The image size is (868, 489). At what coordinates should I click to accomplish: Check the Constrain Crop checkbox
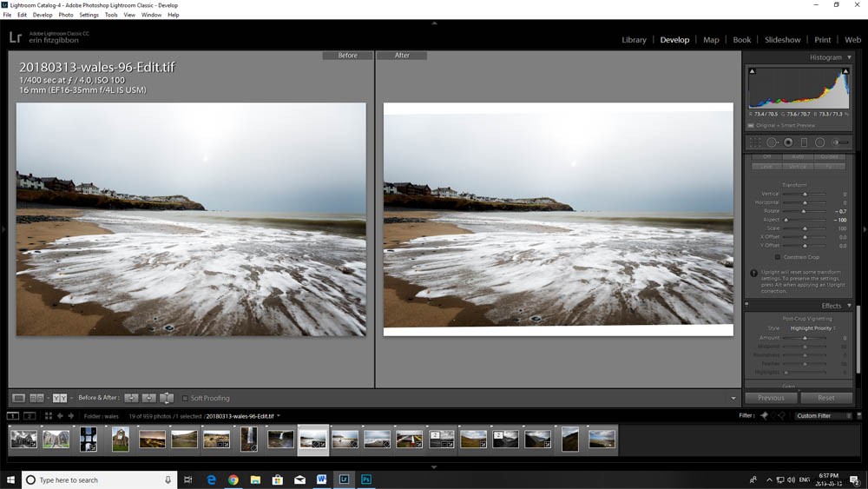click(x=778, y=257)
